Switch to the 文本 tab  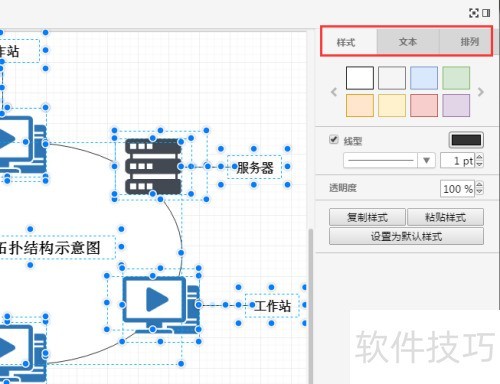click(x=408, y=42)
